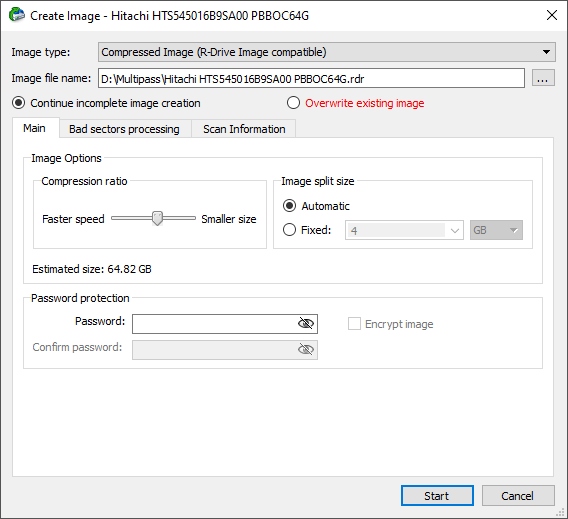Switch to Bad sectors processing tab
Screen dimensions: 568x519
coord(124,129)
